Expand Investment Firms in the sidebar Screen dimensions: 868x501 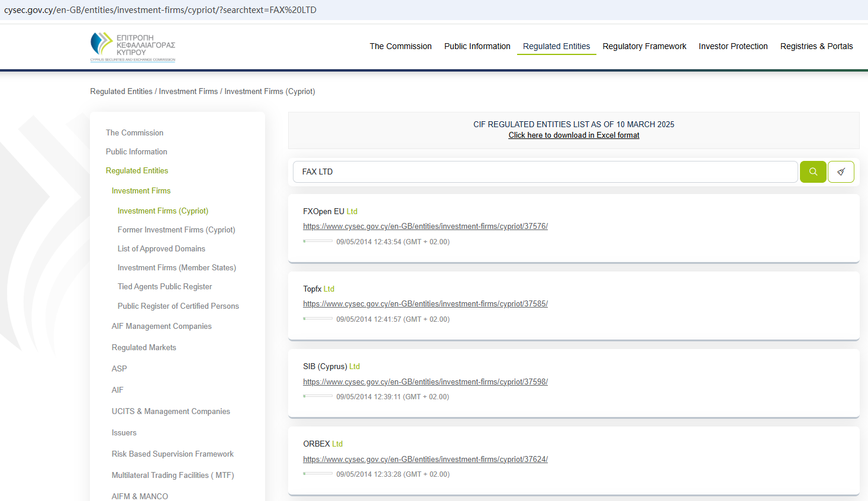[x=141, y=190]
